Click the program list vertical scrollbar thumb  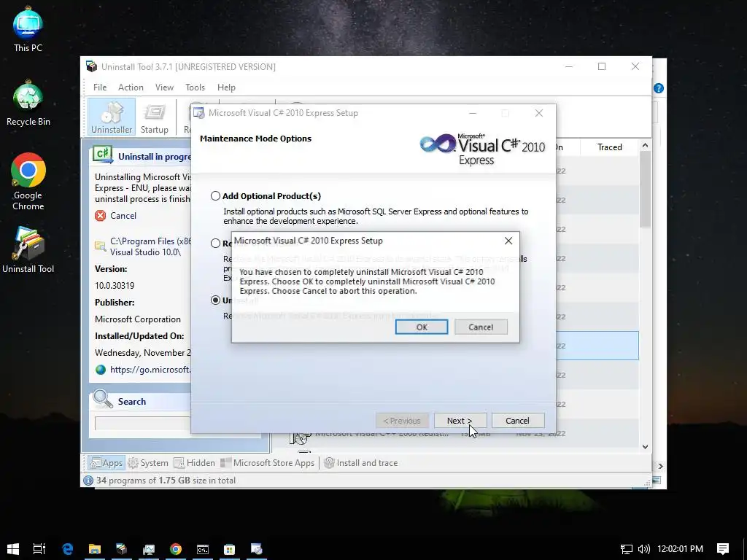point(645,189)
